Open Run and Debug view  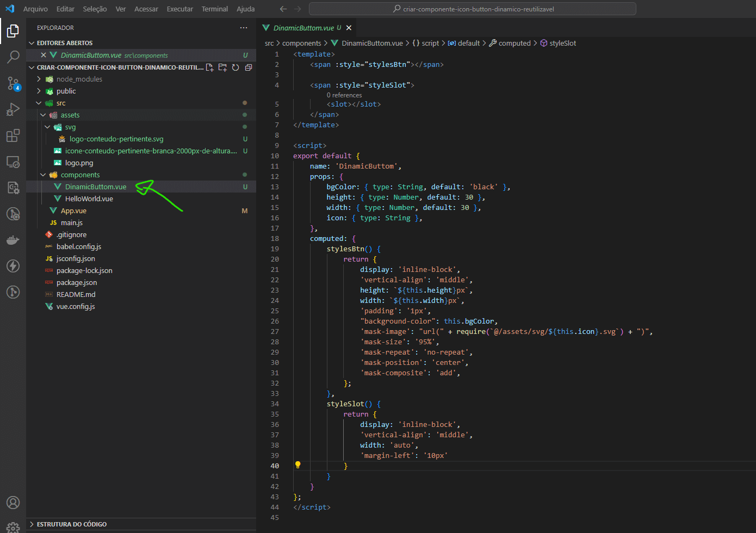point(13,109)
